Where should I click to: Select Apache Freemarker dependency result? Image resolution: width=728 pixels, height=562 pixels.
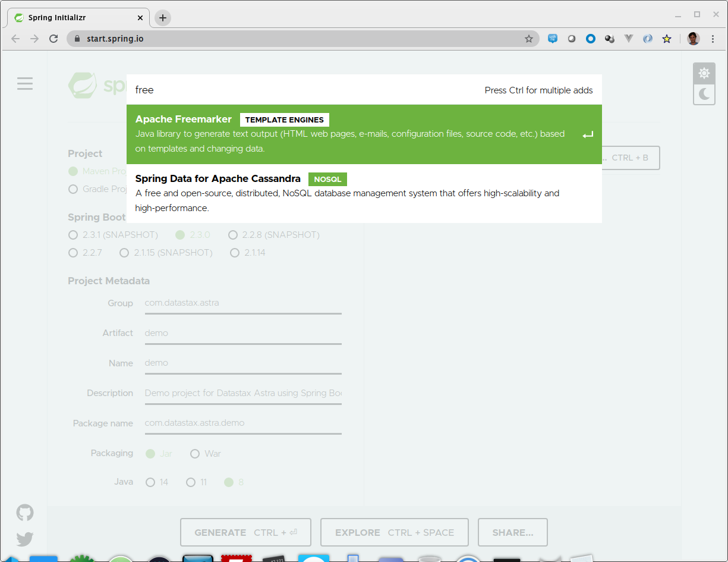364,134
